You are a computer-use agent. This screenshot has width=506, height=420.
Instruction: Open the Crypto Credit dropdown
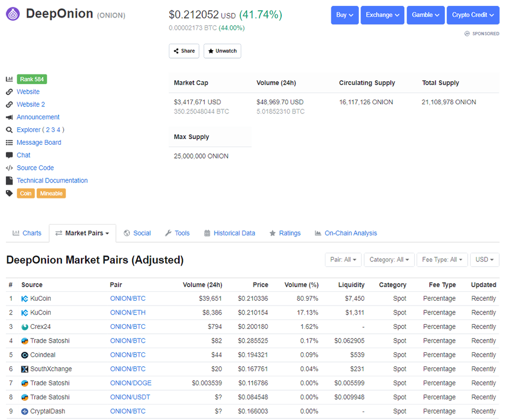click(x=473, y=15)
